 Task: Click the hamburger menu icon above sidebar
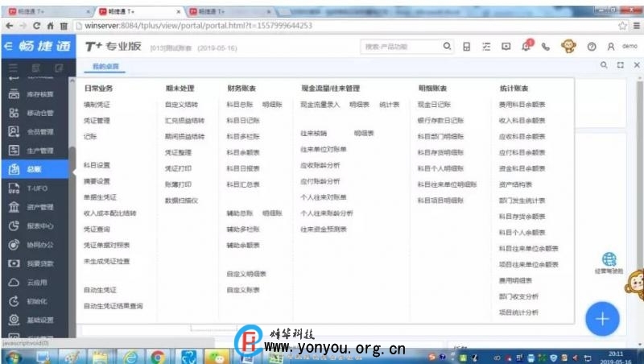click(x=13, y=68)
